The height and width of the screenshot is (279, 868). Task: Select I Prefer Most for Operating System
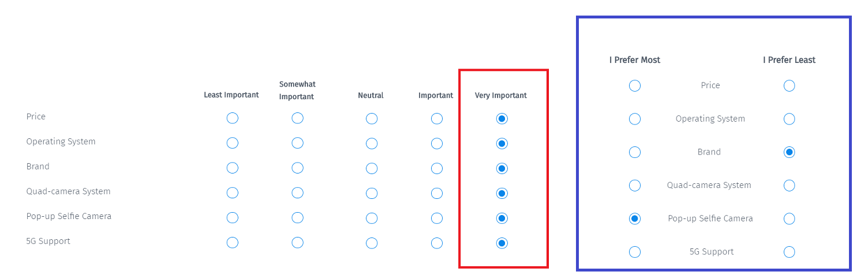click(x=635, y=119)
